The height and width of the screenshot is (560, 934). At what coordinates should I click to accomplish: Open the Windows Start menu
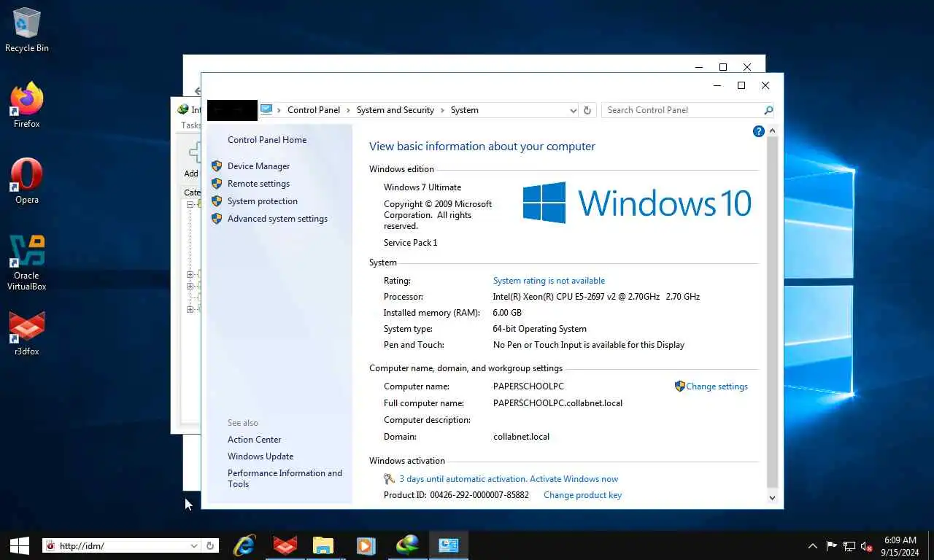click(x=19, y=545)
